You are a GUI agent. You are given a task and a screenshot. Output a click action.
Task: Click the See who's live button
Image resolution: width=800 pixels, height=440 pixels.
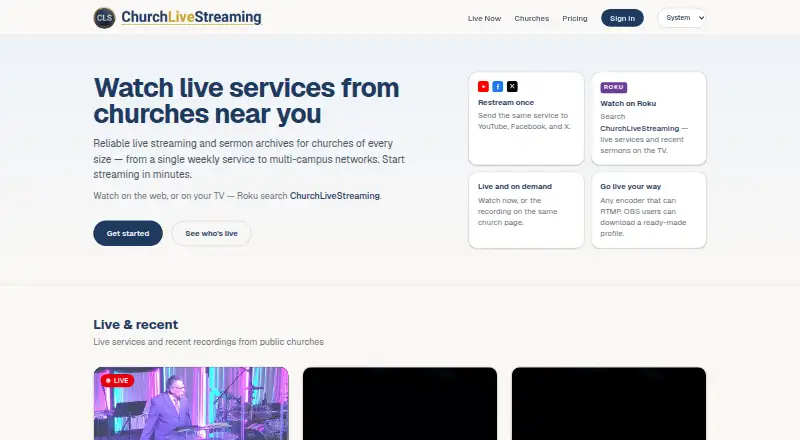click(x=211, y=233)
